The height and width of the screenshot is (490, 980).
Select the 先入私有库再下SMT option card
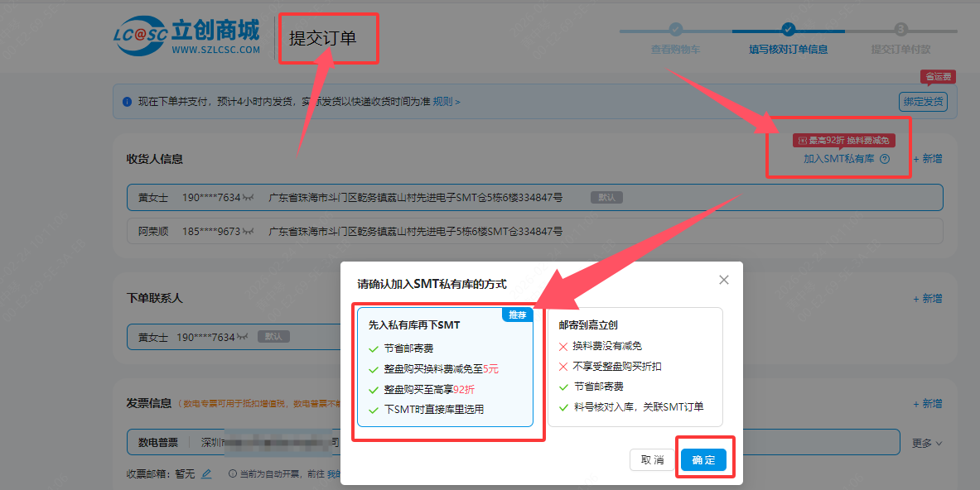click(445, 367)
